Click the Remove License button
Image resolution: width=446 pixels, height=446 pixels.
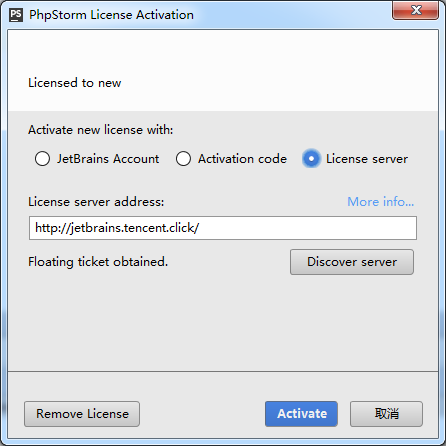point(82,414)
